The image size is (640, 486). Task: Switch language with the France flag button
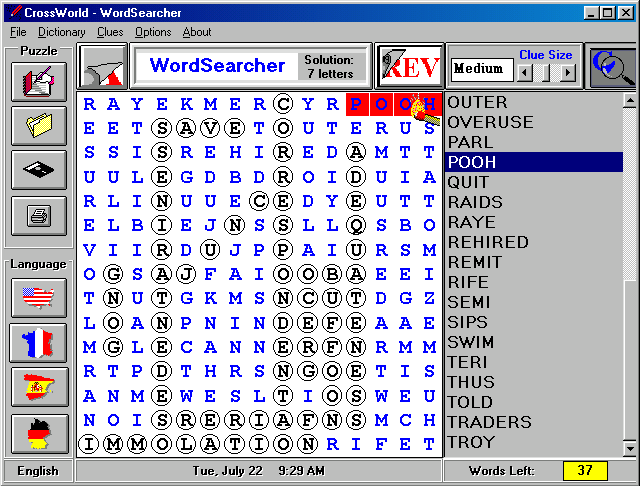point(39,343)
